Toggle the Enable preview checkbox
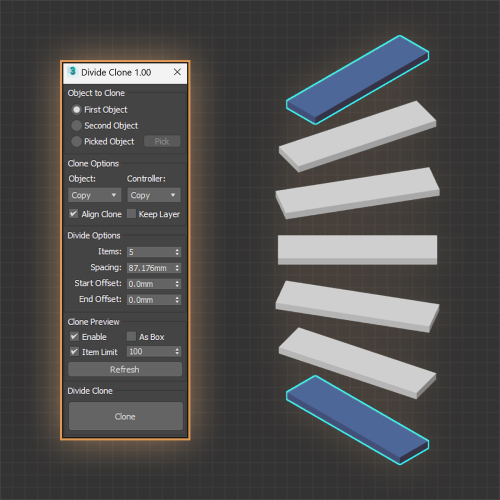The height and width of the screenshot is (500, 500). [74, 336]
